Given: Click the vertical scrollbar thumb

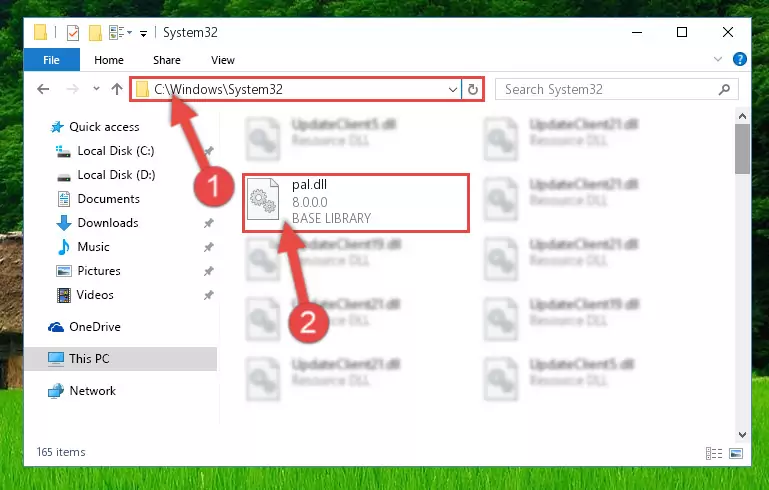Looking at the screenshot, I should (x=742, y=149).
